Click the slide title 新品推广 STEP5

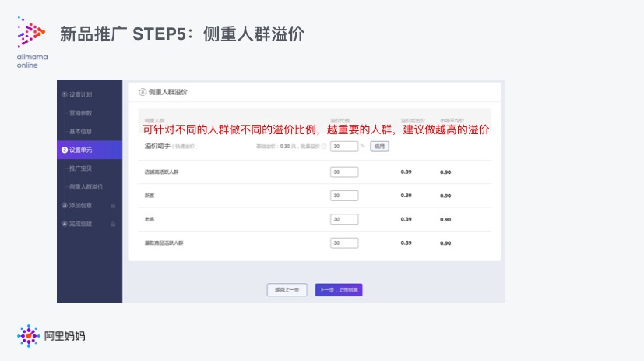point(182,34)
